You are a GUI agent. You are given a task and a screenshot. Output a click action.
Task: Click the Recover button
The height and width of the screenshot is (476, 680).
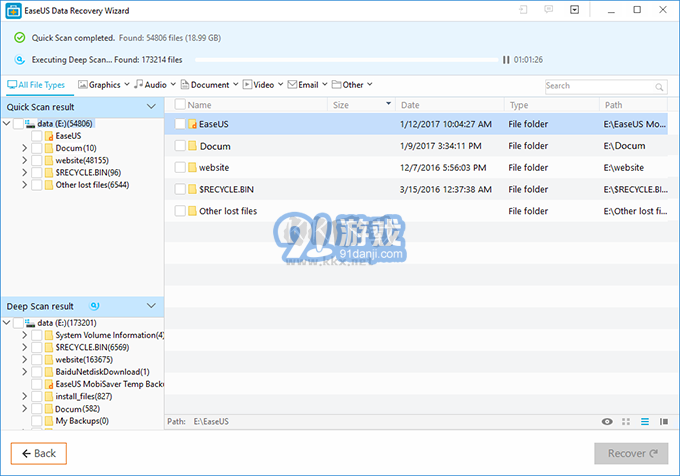631,453
